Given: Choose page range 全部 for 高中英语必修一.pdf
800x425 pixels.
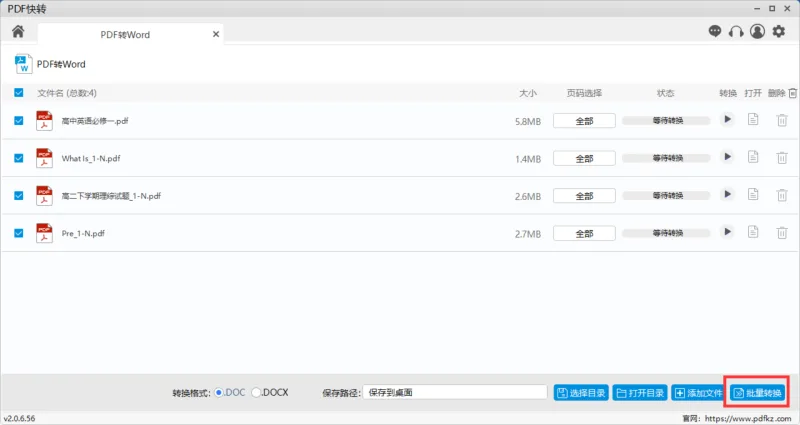Looking at the screenshot, I should 584,121.
